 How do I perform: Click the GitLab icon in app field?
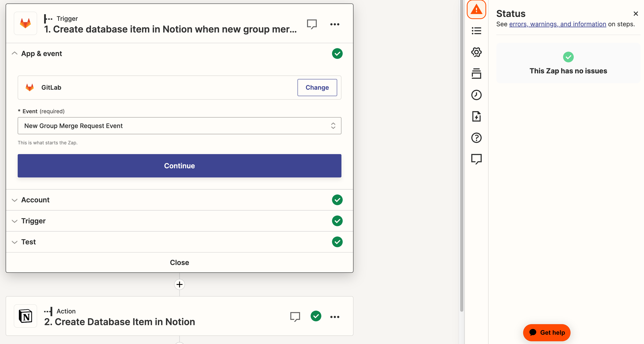point(30,87)
